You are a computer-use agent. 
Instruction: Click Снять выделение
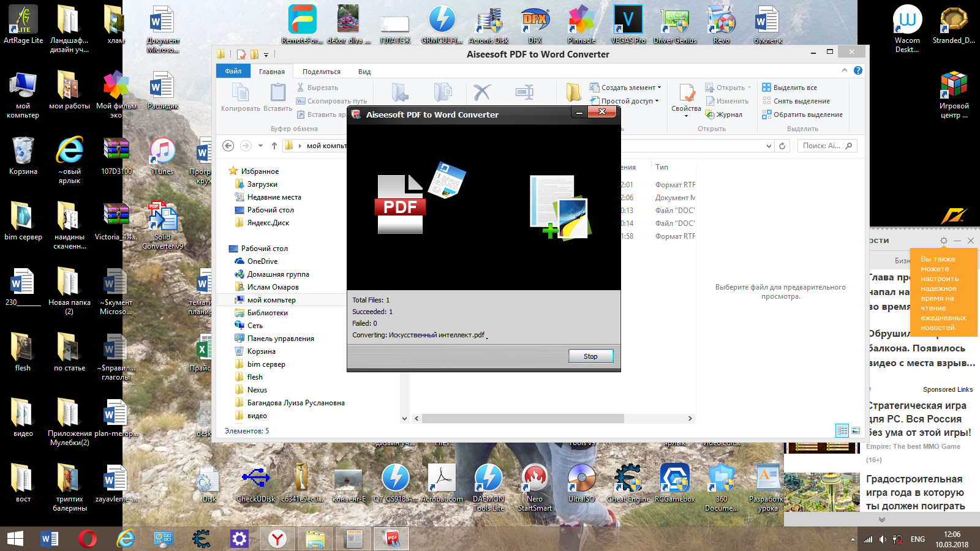[x=796, y=101]
